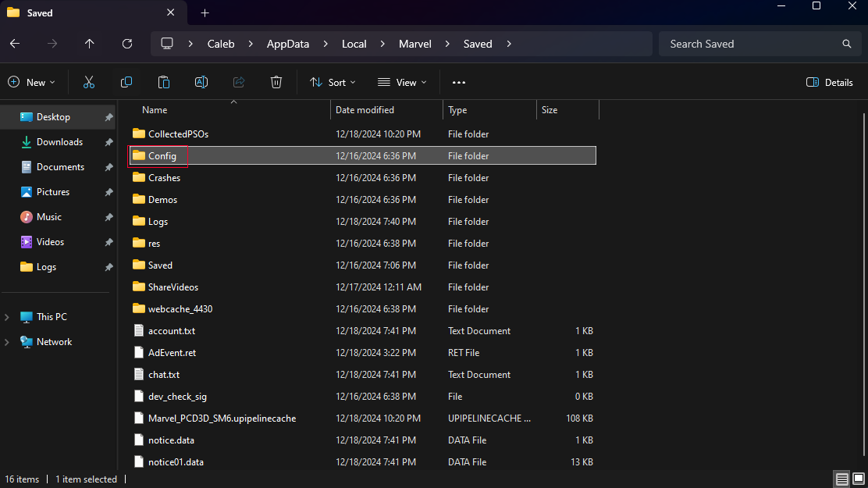Select the account.txt file icon

(x=139, y=331)
